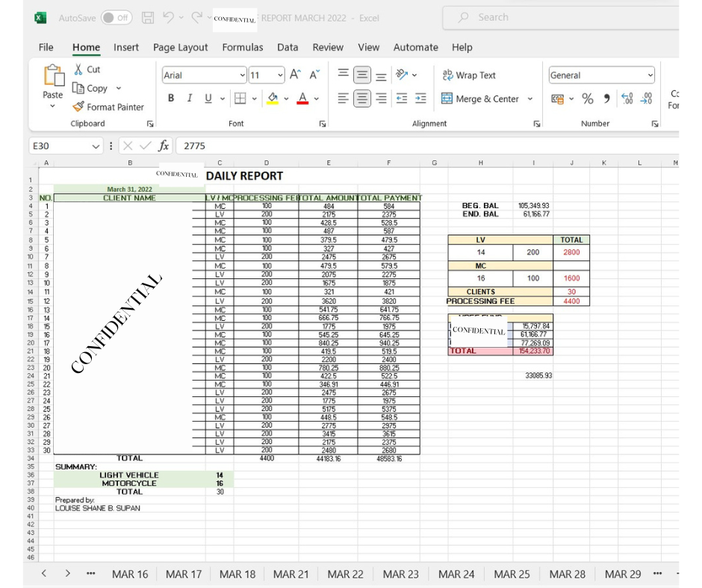This screenshot has height=588, width=702.
Task: Go to next sheet tabs arrow
Action: coord(68,573)
